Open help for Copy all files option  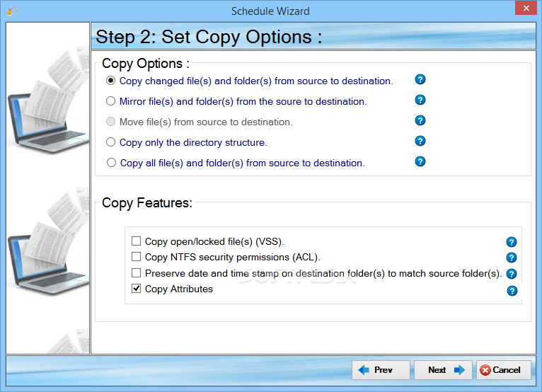click(420, 161)
